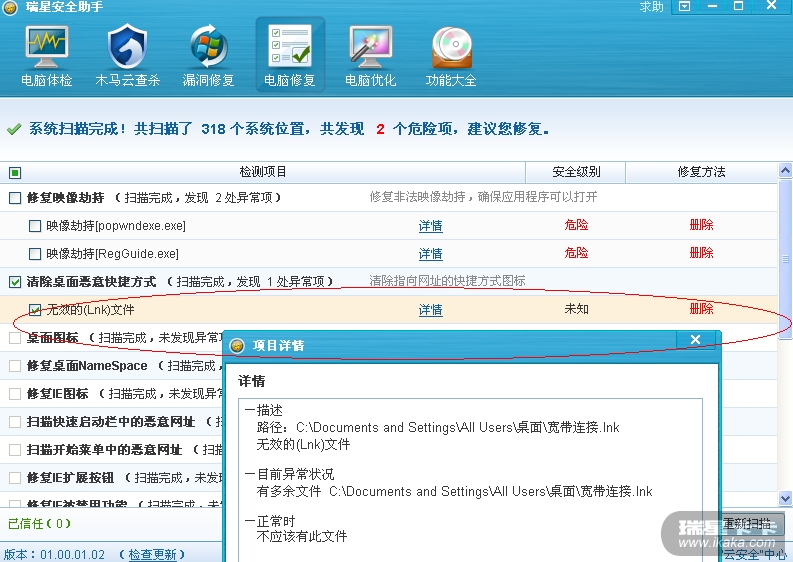Open the 电脑优化 optimization icon

[370, 56]
